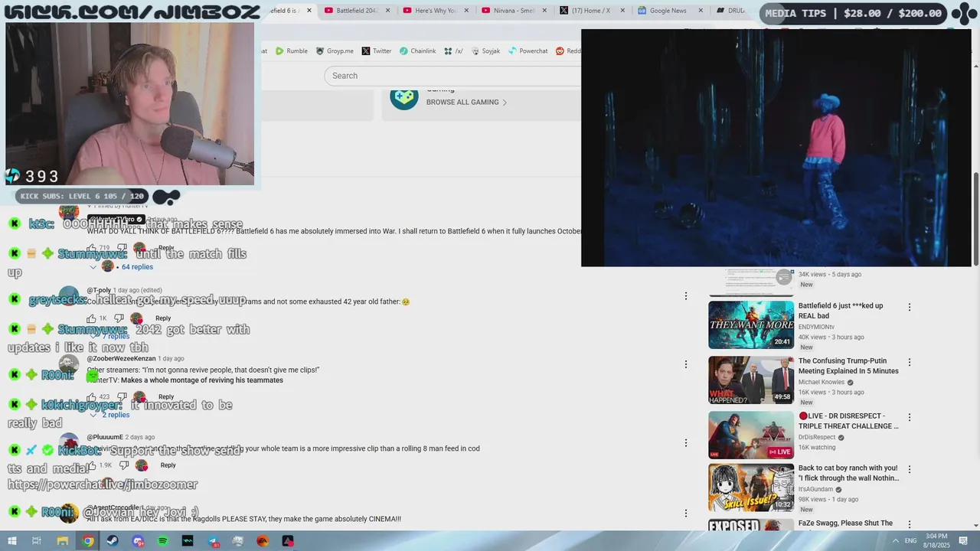
Task: Open options menu for ZooberWezeKenzan comment
Action: click(x=686, y=364)
